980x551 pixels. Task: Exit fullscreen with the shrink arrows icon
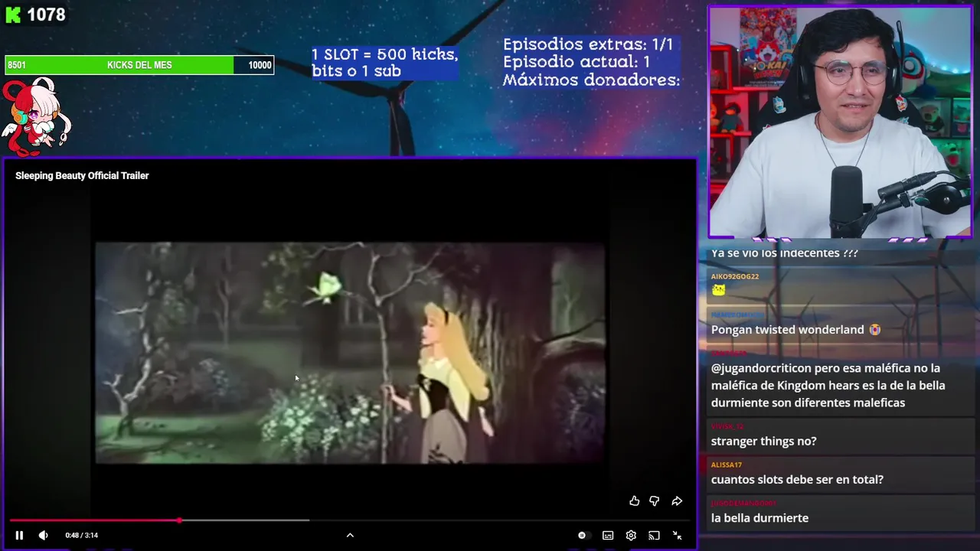pos(677,536)
